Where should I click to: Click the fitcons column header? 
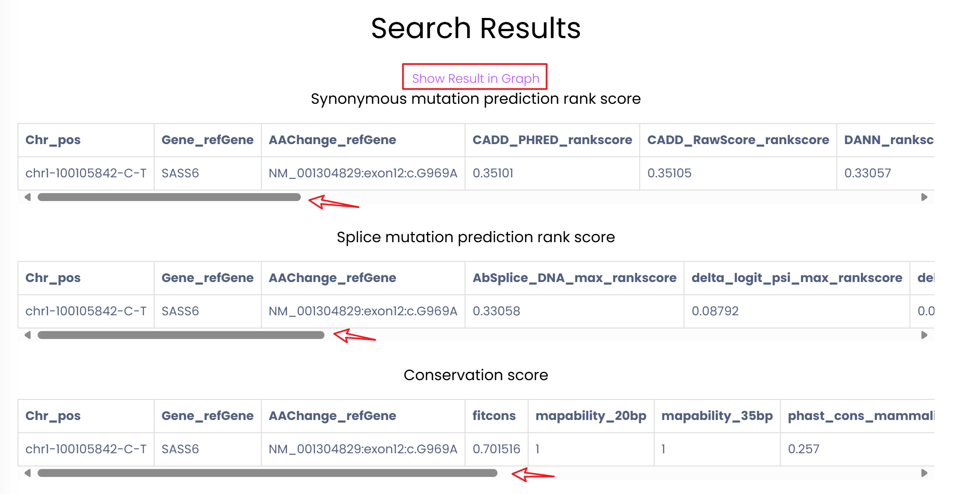click(x=494, y=416)
